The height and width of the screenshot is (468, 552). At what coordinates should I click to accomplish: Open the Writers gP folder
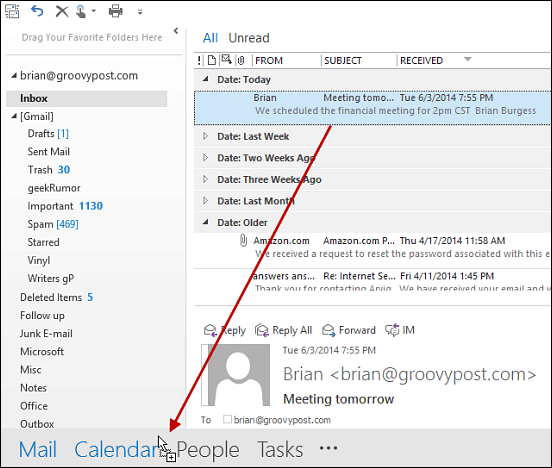(51, 279)
